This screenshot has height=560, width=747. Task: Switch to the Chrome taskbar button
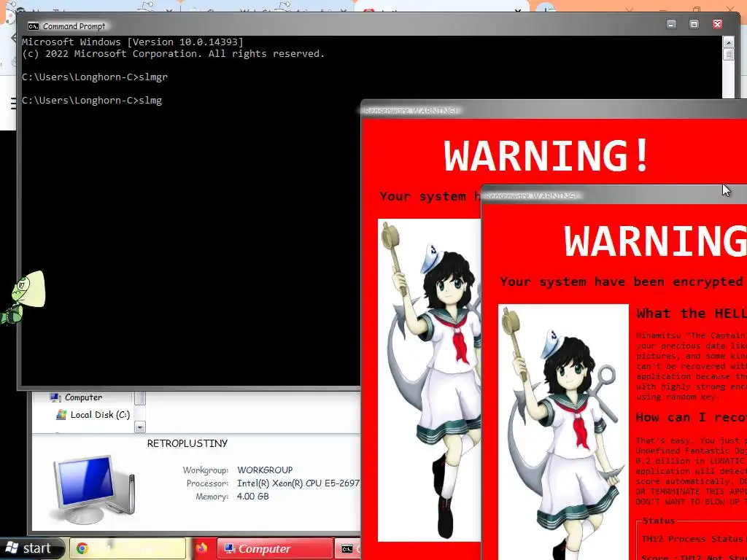pos(128,548)
